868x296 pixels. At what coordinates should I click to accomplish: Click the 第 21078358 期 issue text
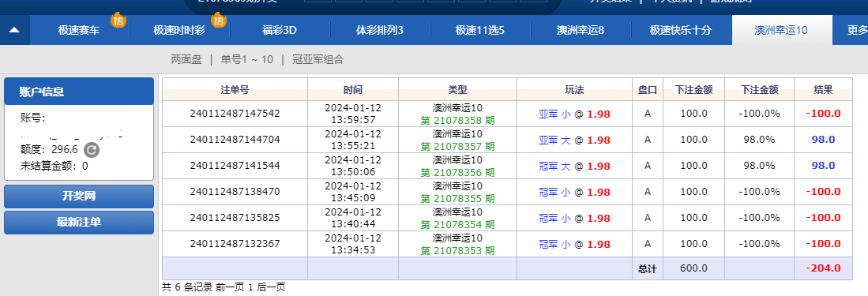pos(457,120)
